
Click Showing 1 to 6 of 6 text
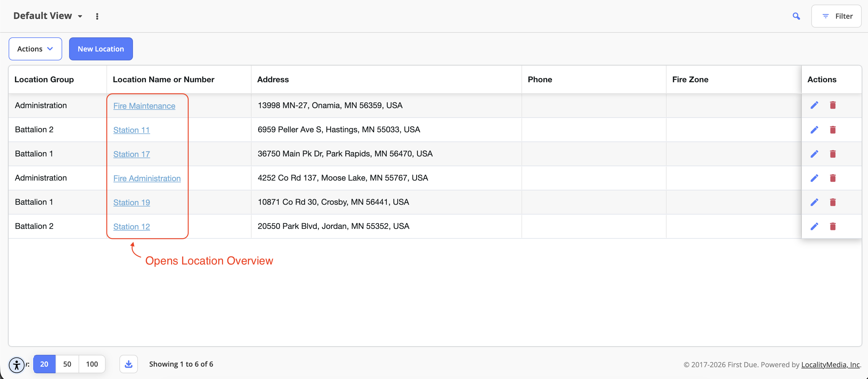(181, 364)
